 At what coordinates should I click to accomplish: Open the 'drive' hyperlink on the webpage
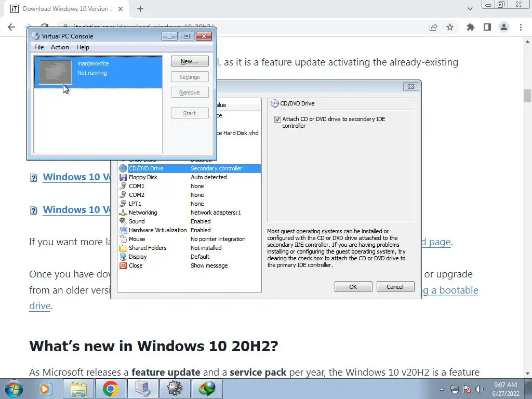pos(39,305)
